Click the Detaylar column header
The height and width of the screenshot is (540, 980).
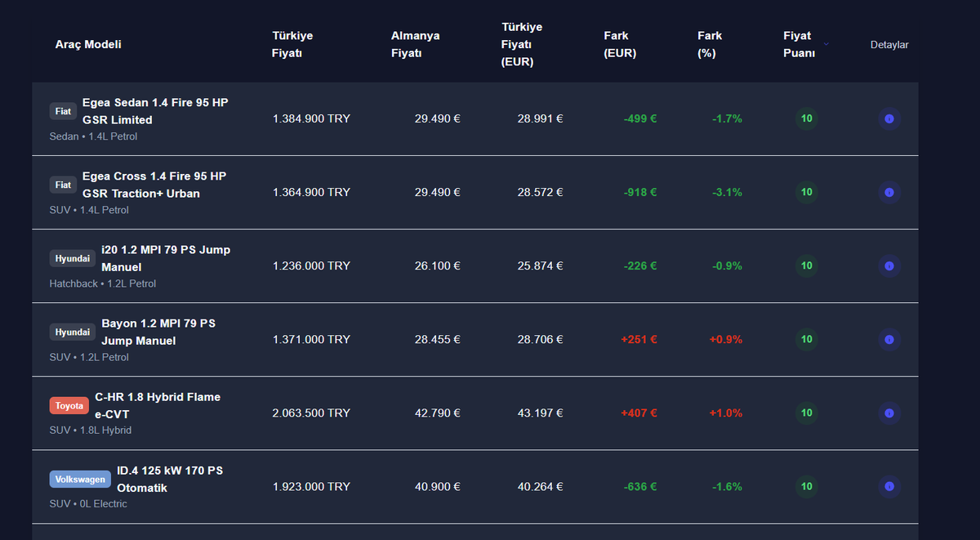889,45
